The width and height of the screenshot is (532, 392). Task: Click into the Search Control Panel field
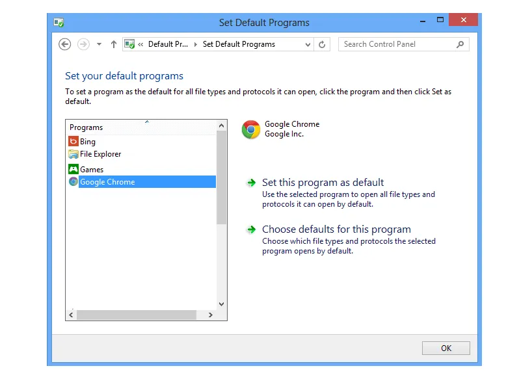click(404, 44)
